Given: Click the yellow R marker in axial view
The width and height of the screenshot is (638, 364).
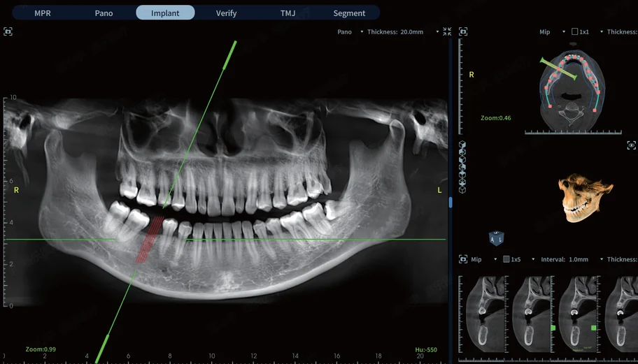Looking at the screenshot, I should (x=472, y=75).
